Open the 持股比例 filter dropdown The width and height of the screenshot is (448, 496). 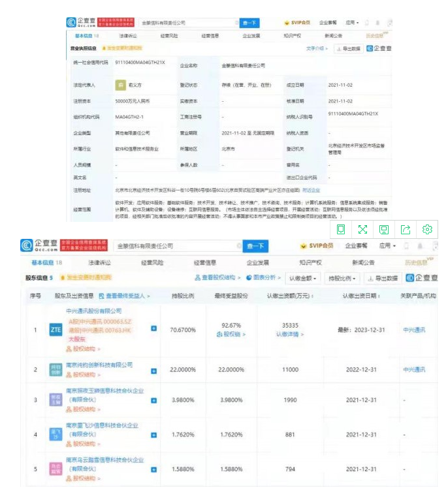tap(342, 279)
